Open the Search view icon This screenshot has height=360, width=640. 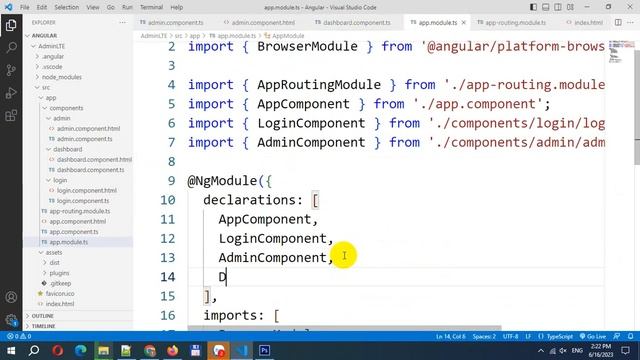[11, 48]
